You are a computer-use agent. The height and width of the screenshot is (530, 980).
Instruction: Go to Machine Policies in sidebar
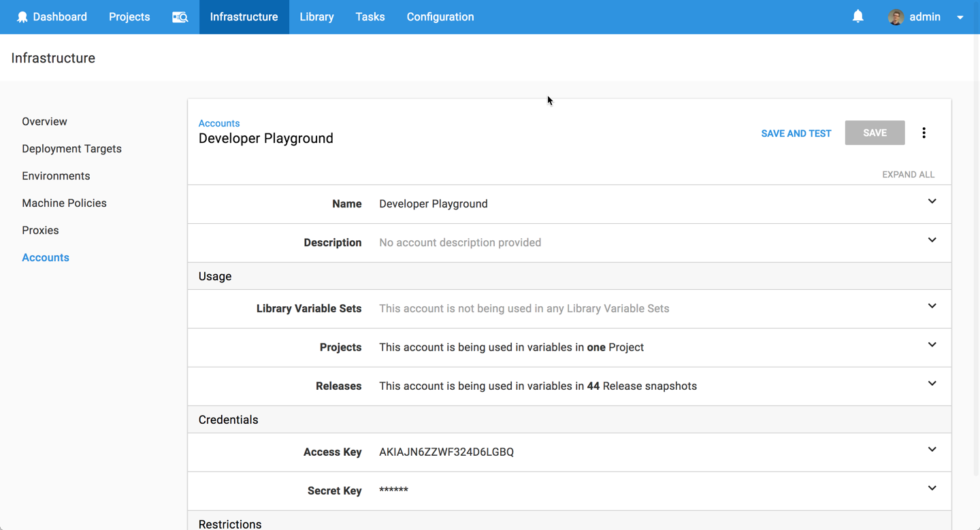[64, 203]
